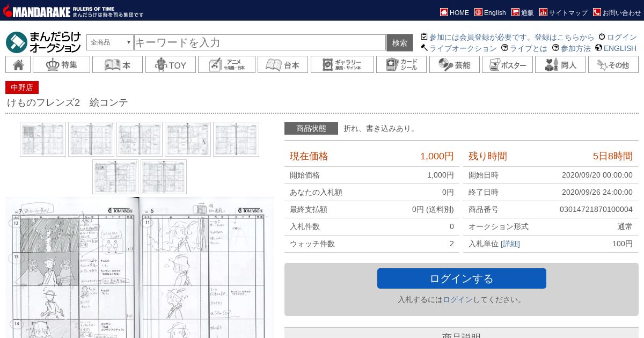
Task: Open the 同人 doujin category
Action: point(560,64)
